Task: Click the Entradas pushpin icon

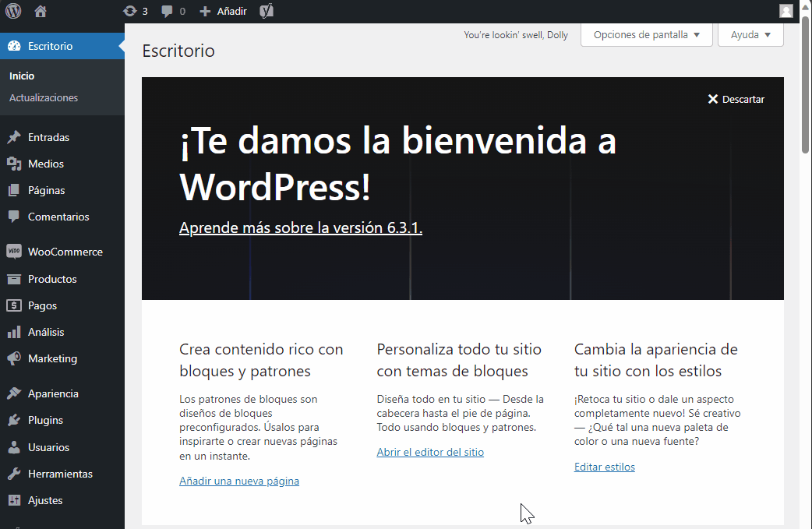Action: (x=14, y=137)
